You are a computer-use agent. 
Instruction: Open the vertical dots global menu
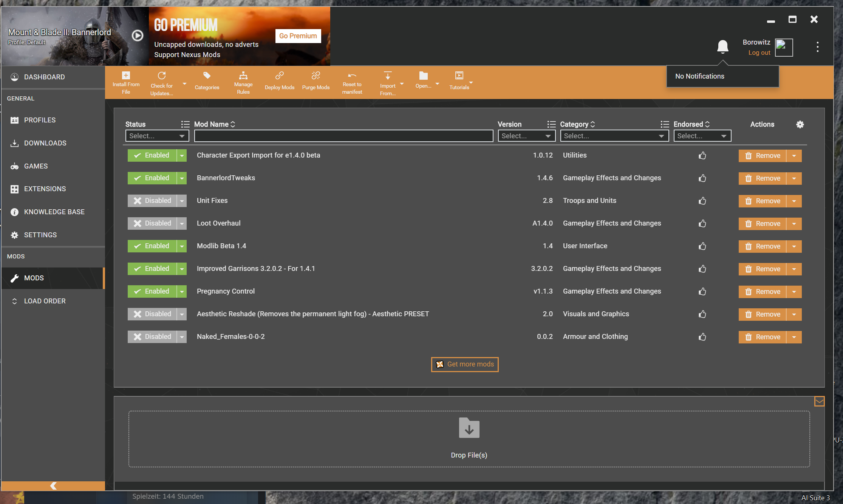click(x=818, y=47)
